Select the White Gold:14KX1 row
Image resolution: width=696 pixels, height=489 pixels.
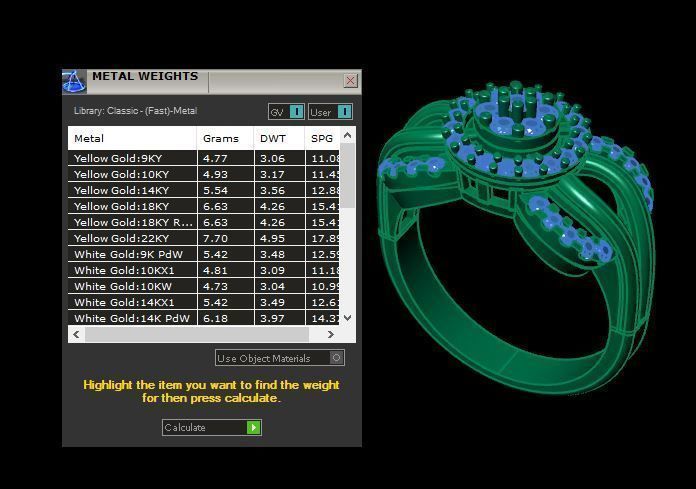[x=204, y=302]
